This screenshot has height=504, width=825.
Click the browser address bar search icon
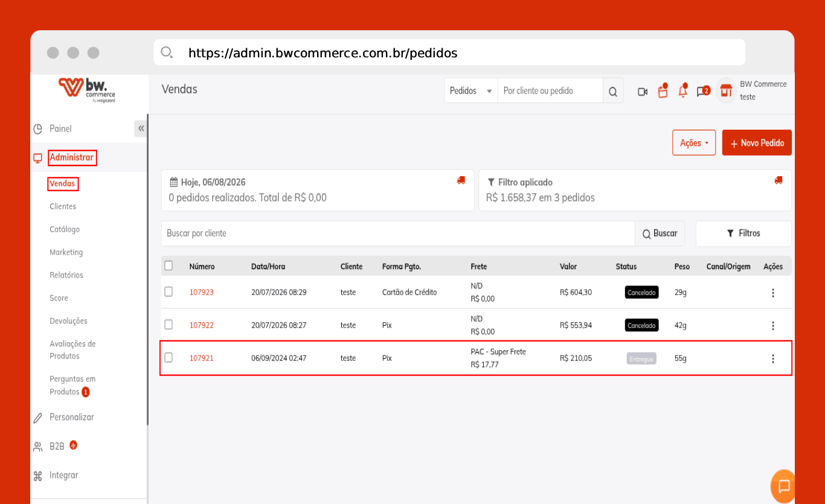tap(167, 53)
